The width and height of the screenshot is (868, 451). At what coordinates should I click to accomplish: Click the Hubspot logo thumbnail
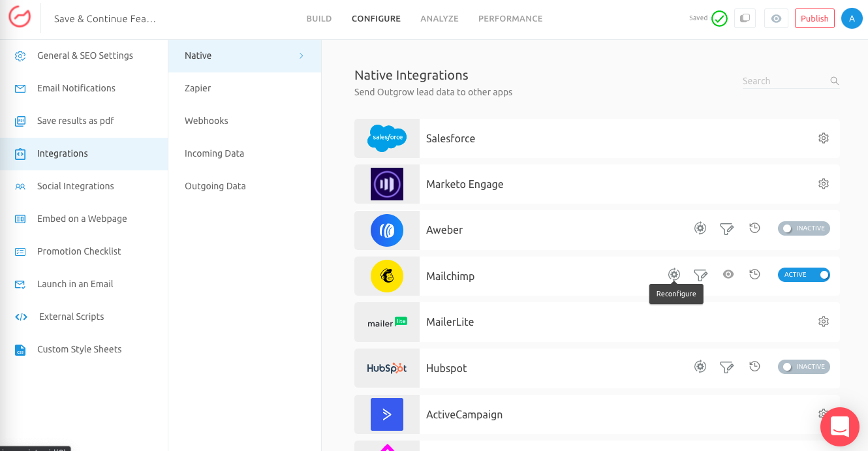(x=387, y=368)
